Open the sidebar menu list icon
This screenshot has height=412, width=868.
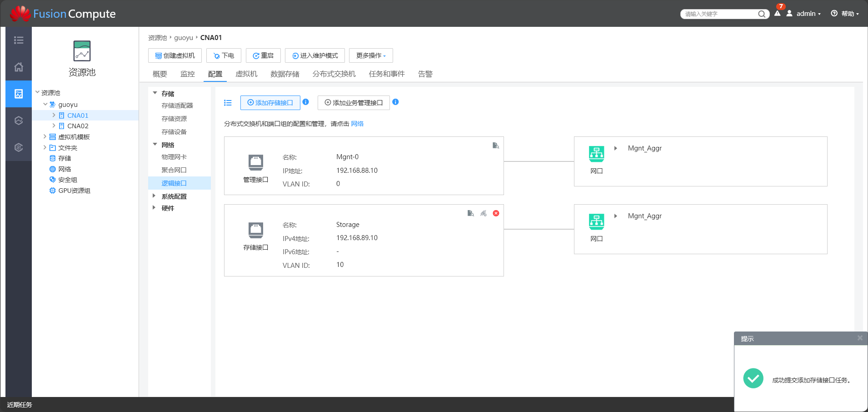pos(19,40)
